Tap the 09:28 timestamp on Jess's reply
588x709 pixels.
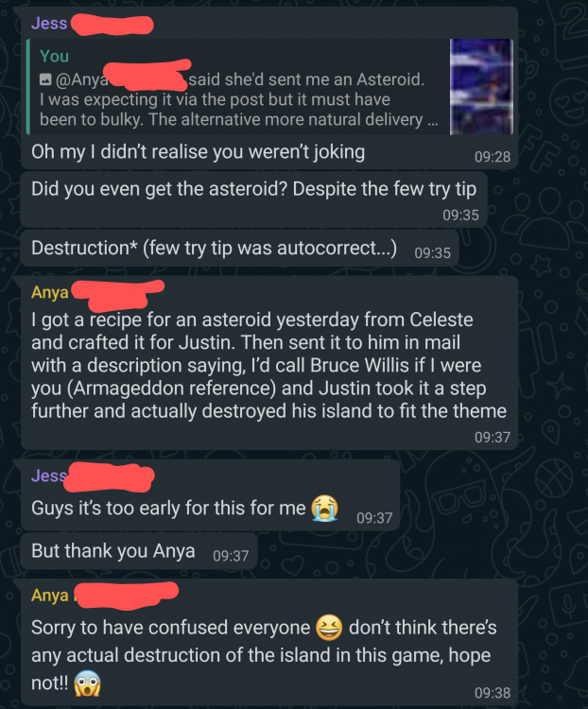point(493,157)
